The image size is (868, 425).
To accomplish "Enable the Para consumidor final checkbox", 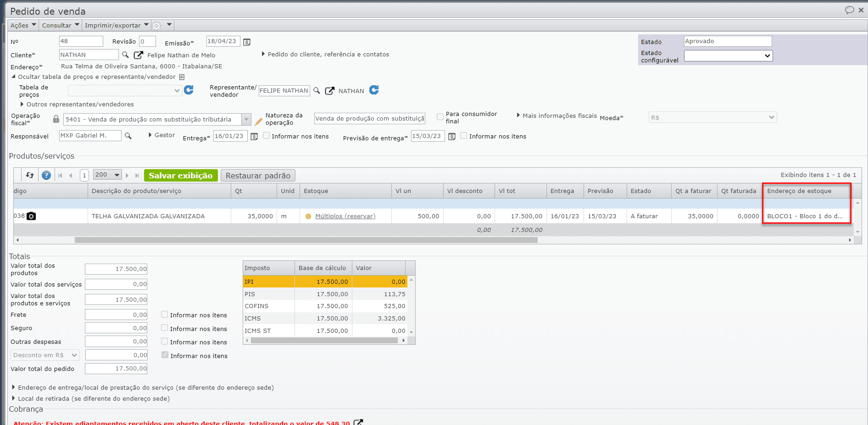I will click(x=440, y=117).
